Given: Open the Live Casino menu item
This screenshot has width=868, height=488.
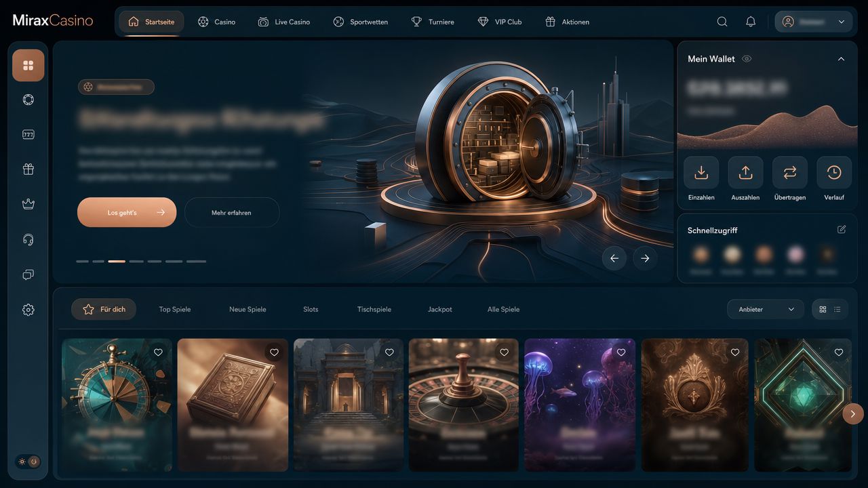Looking at the screenshot, I should [284, 22].
